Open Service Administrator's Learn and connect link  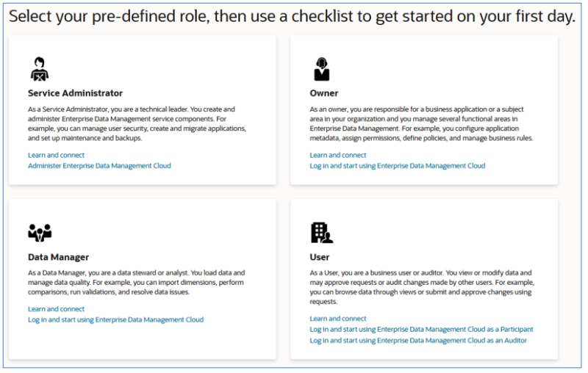pos(57,155)
